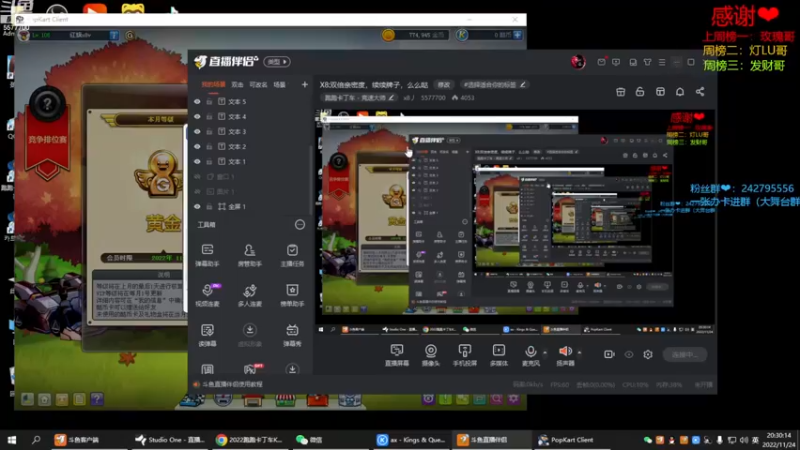Viewport: 800px width, 450px height.
Task: Switch to the 可改名 scene tab
Action: 258,85
